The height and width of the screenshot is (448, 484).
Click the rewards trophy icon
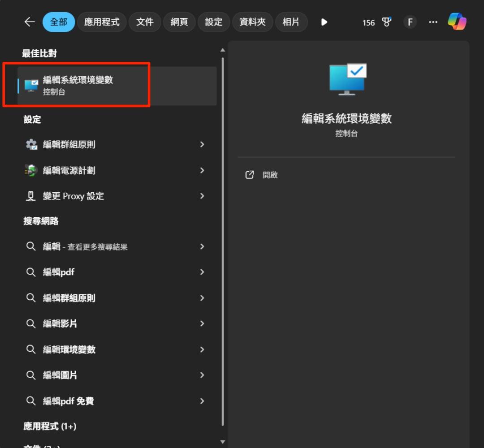(x=386, y=22)
